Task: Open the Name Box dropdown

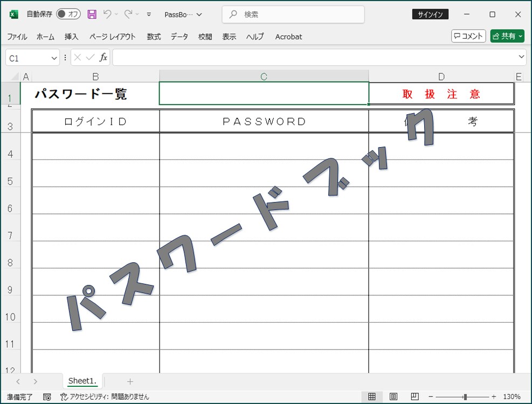Action: (x=54, y=58)
